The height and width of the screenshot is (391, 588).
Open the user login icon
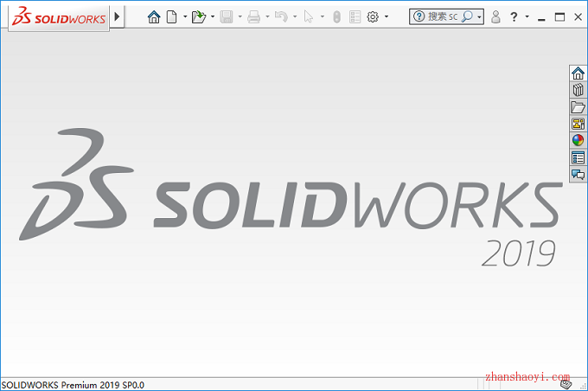[495, 17]
